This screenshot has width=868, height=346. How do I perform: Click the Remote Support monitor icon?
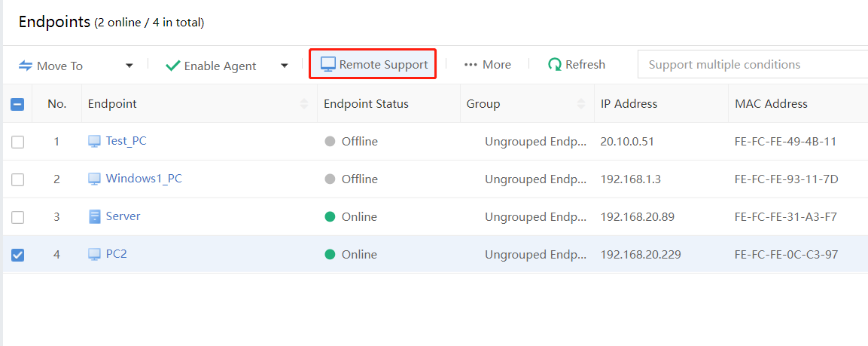328,65
